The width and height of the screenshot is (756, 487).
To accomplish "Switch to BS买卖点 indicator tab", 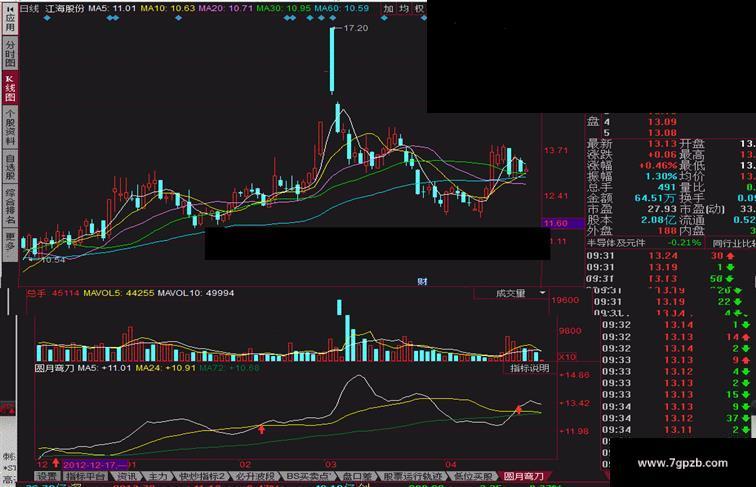I will pos(309,476).
